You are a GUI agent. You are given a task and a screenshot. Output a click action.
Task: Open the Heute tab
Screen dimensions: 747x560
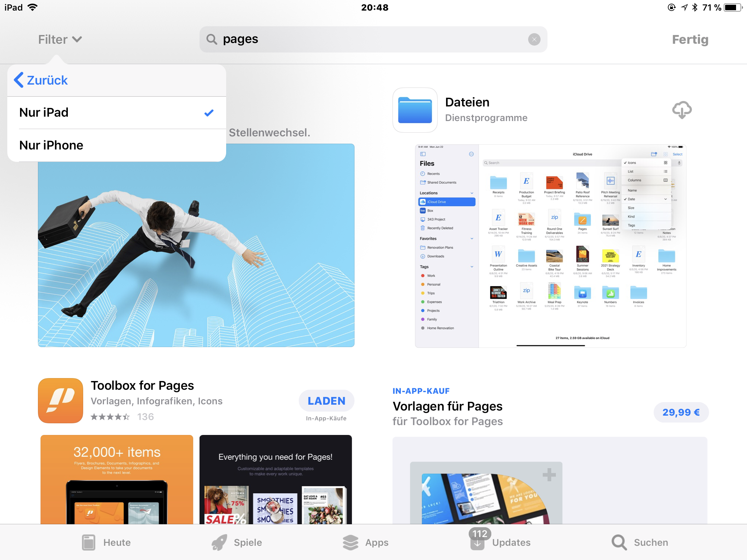(106, 542)
